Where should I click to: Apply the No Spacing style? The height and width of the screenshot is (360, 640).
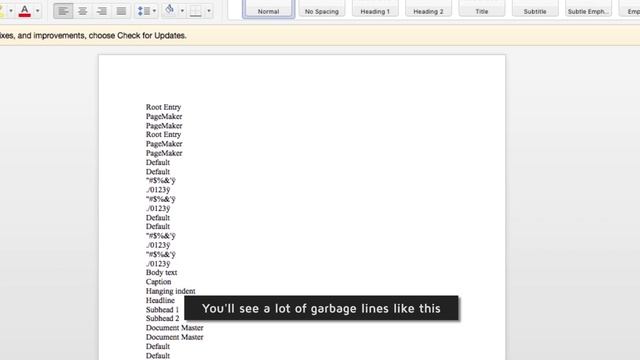[322, 9]
